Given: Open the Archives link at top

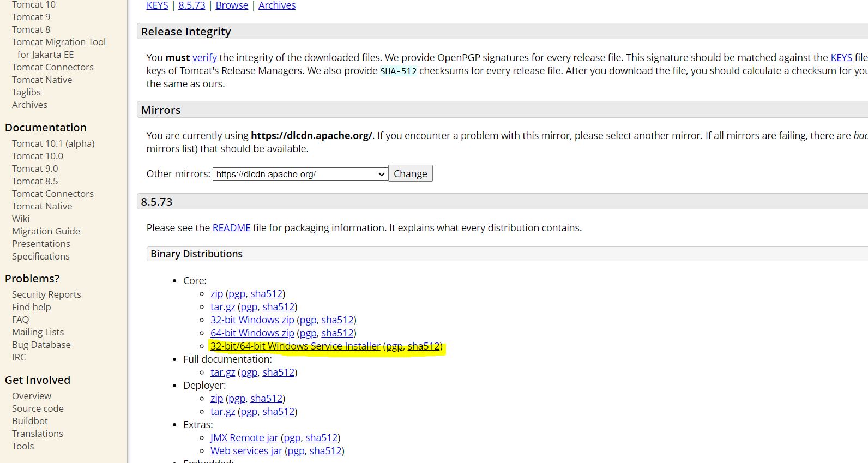Looking at the screenshot, I should click(x=277, y=5).
